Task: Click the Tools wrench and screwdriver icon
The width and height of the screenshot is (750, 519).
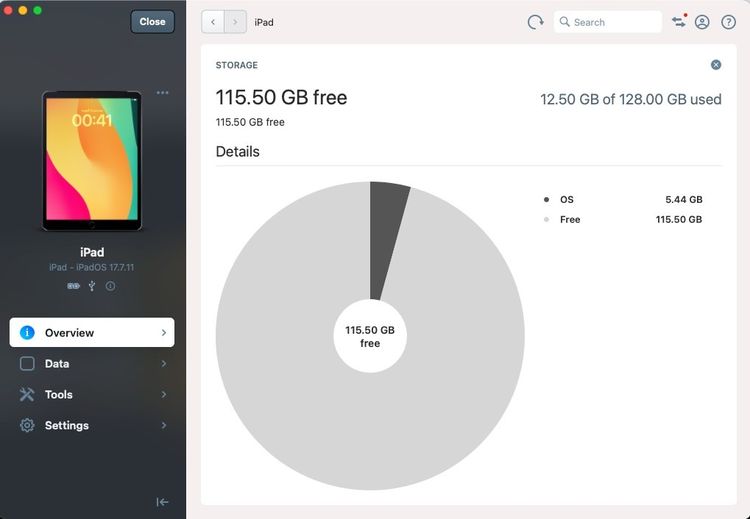Action: pos(27,394)
